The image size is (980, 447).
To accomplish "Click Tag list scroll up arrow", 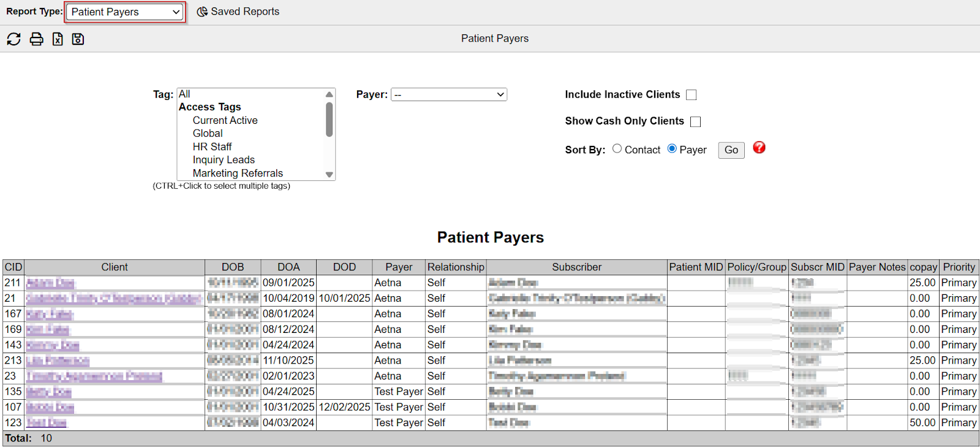I will [x=330, y=94].
